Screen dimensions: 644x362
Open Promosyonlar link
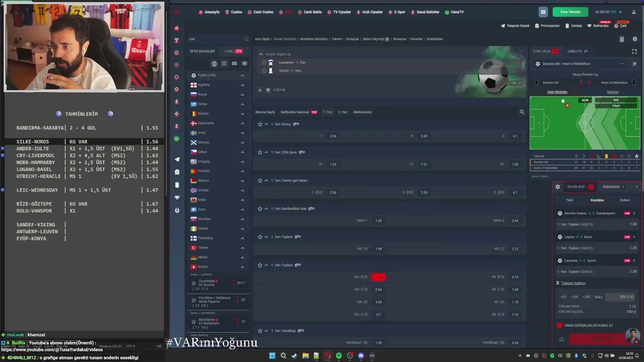(547, 26)
